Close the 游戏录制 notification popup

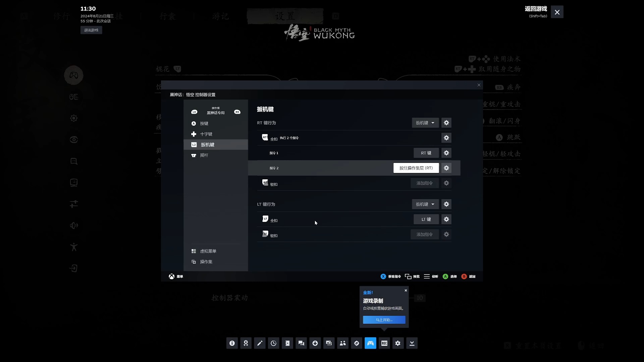(406, 291)
